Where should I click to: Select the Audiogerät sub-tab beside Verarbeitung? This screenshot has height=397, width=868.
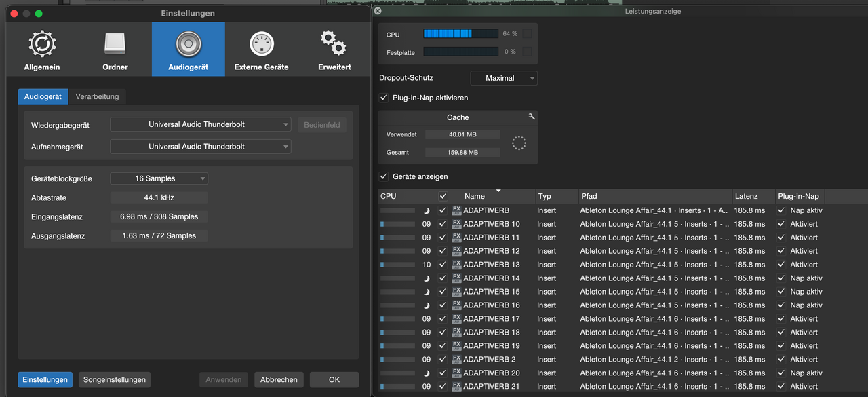43,96
